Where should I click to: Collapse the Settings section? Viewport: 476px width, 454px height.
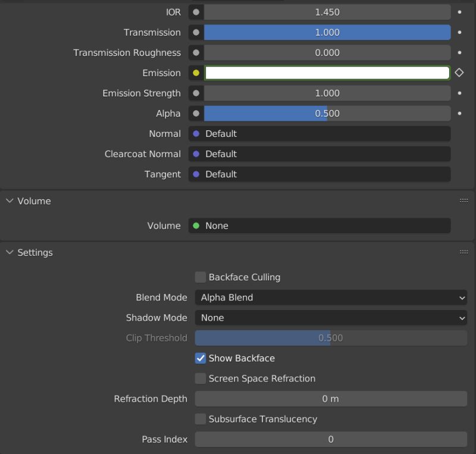point(10,252)
